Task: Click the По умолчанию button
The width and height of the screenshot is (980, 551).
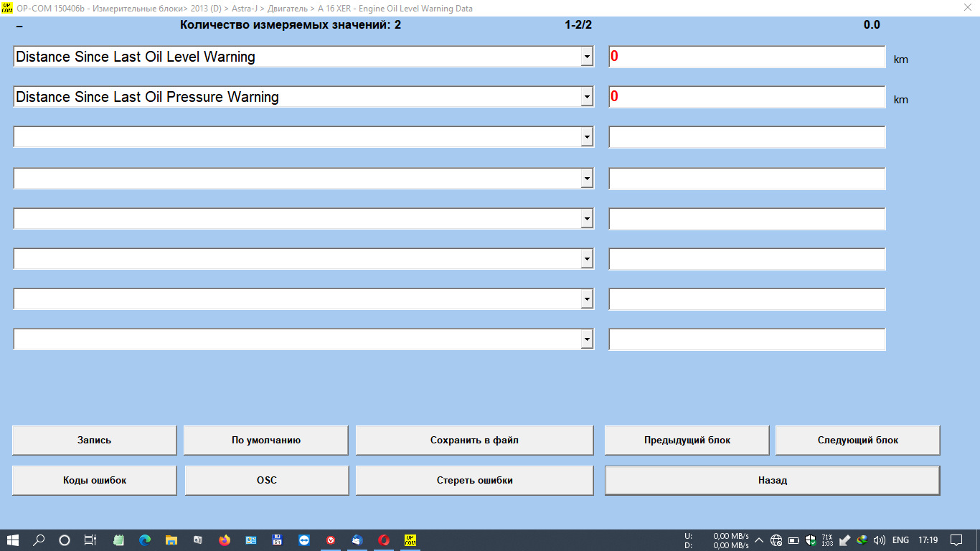Action: point(266,441)
